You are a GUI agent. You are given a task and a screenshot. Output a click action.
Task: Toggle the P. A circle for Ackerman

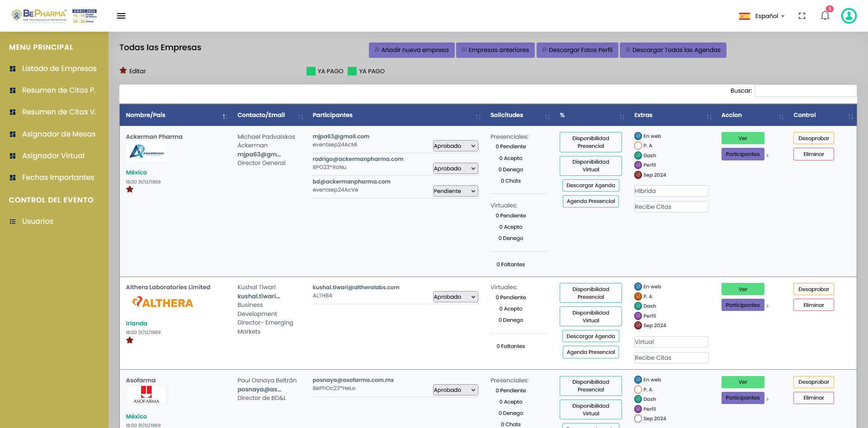(x=638, y=146)
